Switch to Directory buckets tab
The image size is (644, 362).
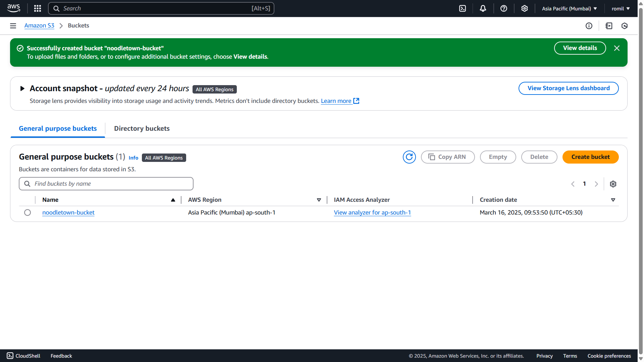(142, 129)
